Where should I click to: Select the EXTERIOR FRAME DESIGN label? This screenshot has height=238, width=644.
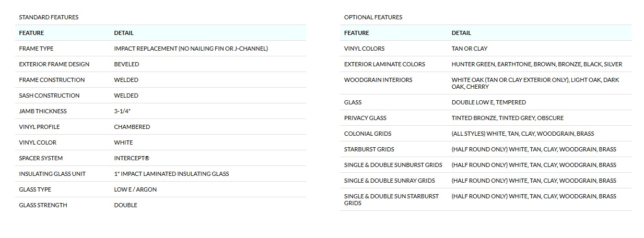point(54,64)
